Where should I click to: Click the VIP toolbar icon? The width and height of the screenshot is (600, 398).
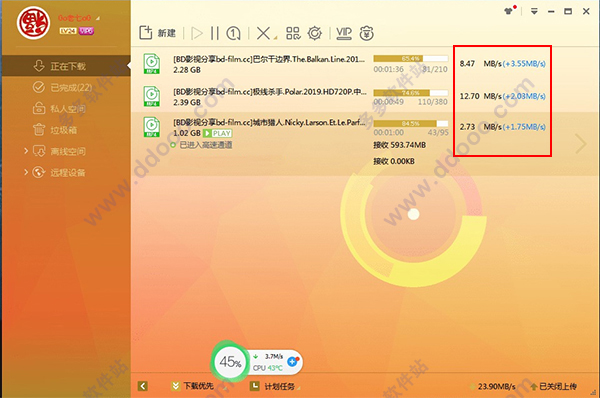344,33
